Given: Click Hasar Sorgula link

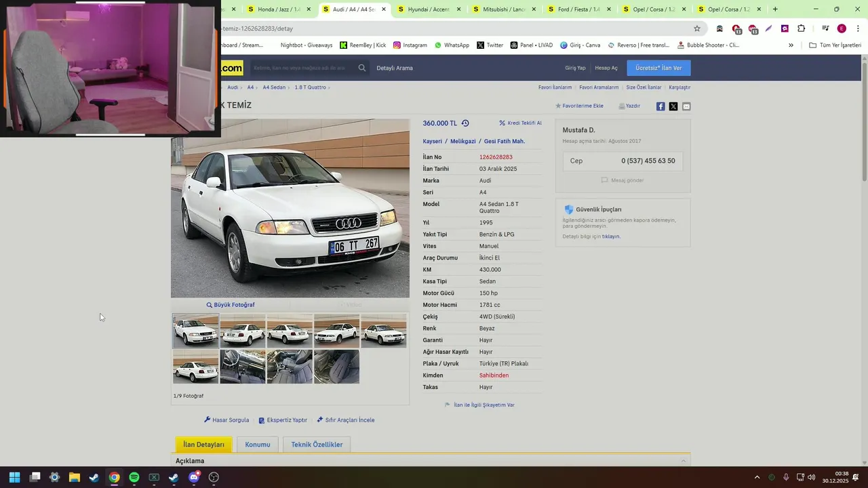Looking at the screenshot, I should pos(226,420).
